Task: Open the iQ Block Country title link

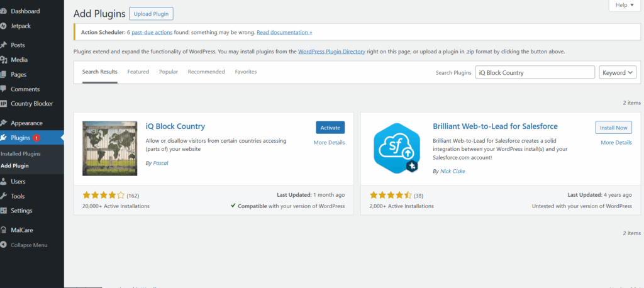Action: point(175,126)
